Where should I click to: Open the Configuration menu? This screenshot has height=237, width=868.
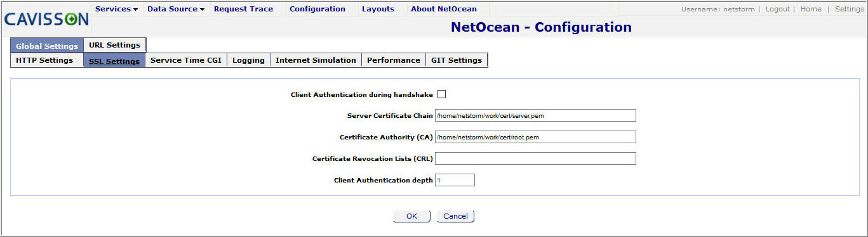click(x=317, y=9)
